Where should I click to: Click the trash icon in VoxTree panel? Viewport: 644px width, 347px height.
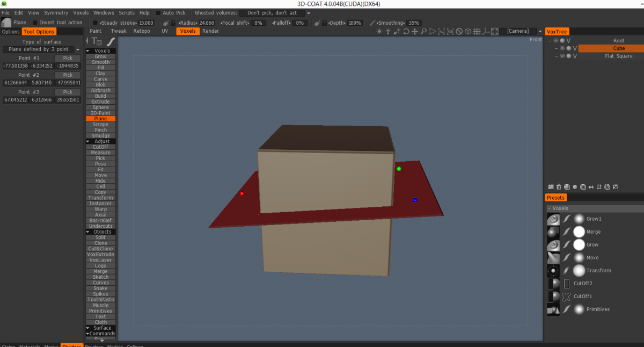coord(559,187)
